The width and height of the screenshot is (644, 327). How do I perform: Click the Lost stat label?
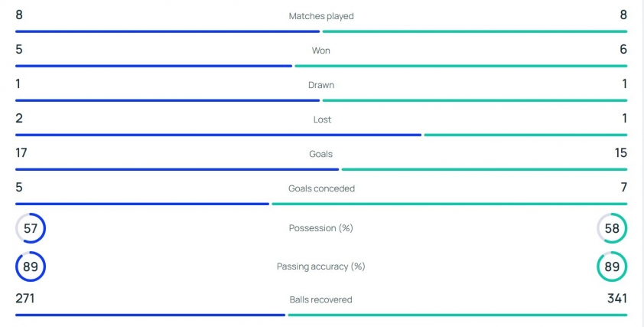322,119
